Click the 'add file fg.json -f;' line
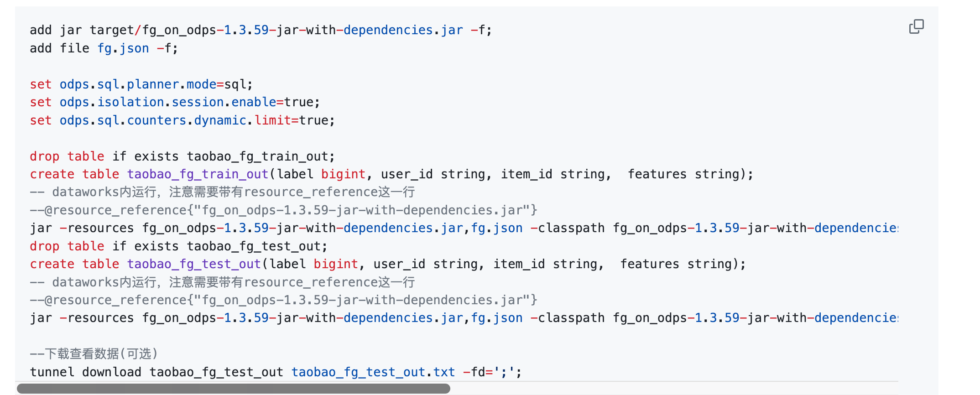This screenshot has width=980, height=395. (104, 48)
